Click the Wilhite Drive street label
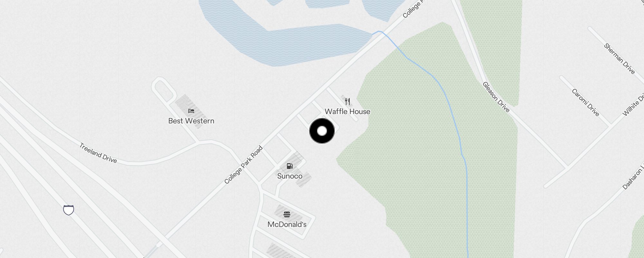This screenshot has width=644, height=258. pos(633,104)
